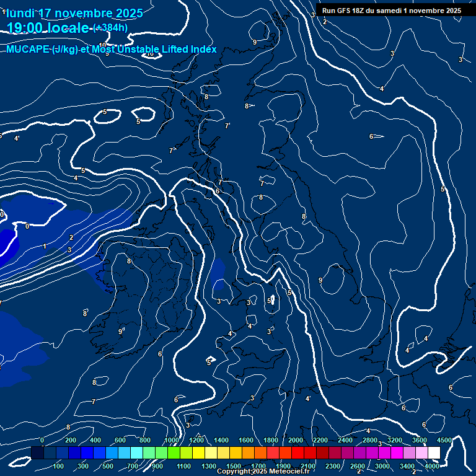
Task: Click the pure blue 300–400 legend swatch
Action: (x=87, y=452)
